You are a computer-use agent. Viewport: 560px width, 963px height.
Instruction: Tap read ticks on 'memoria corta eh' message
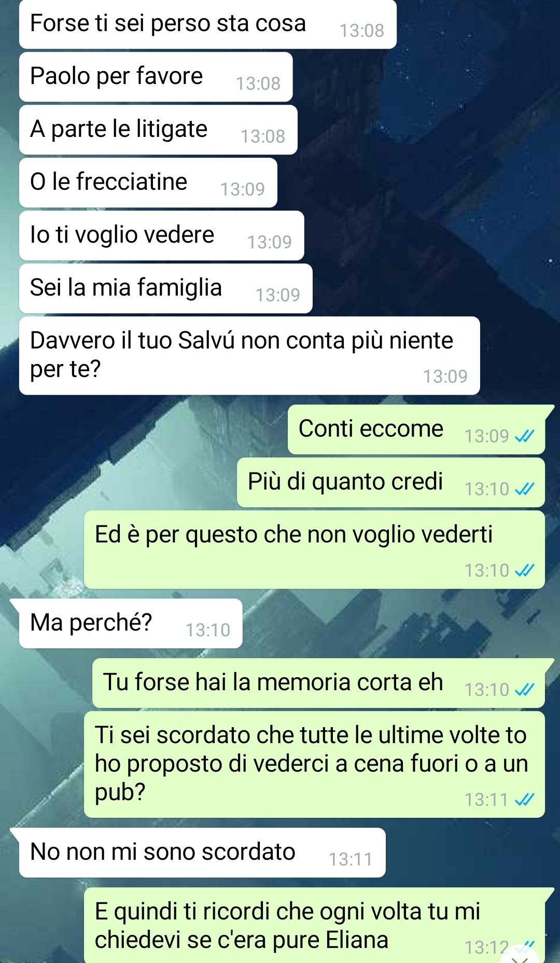[524, 690]
